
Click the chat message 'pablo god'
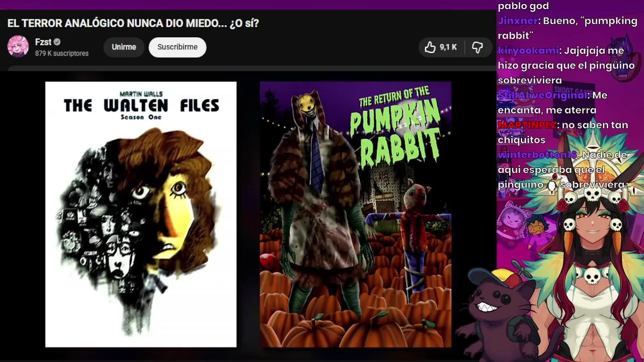click(523, 7)
